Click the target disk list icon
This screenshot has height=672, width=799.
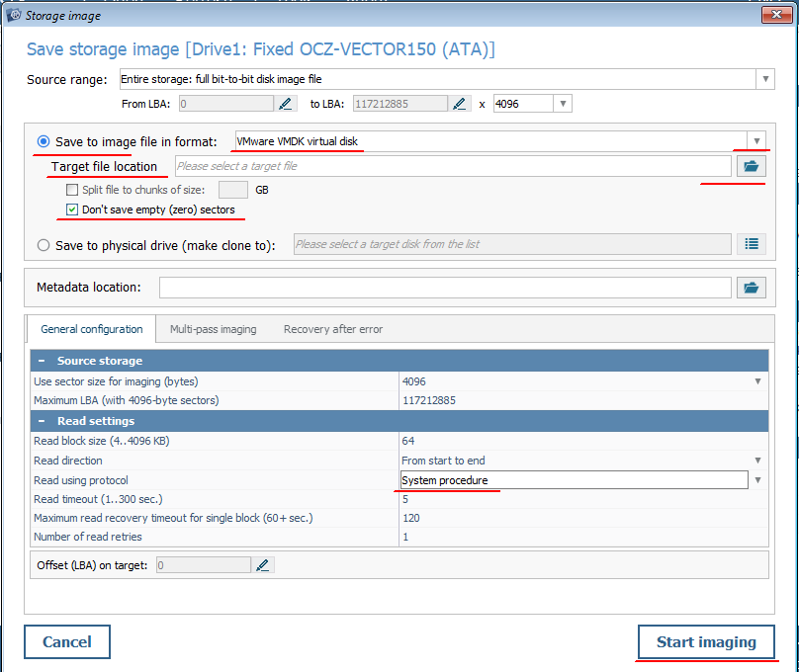[x=752, y=244]
